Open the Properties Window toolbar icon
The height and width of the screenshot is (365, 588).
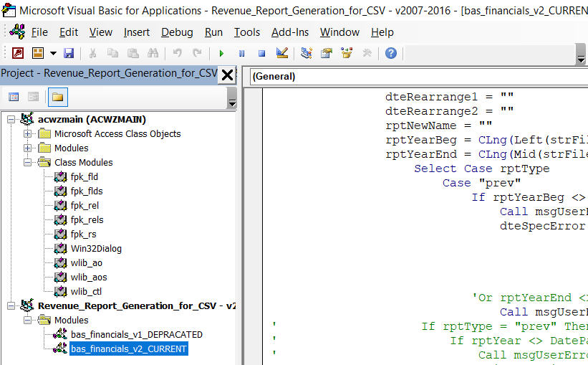pos(327,53)
